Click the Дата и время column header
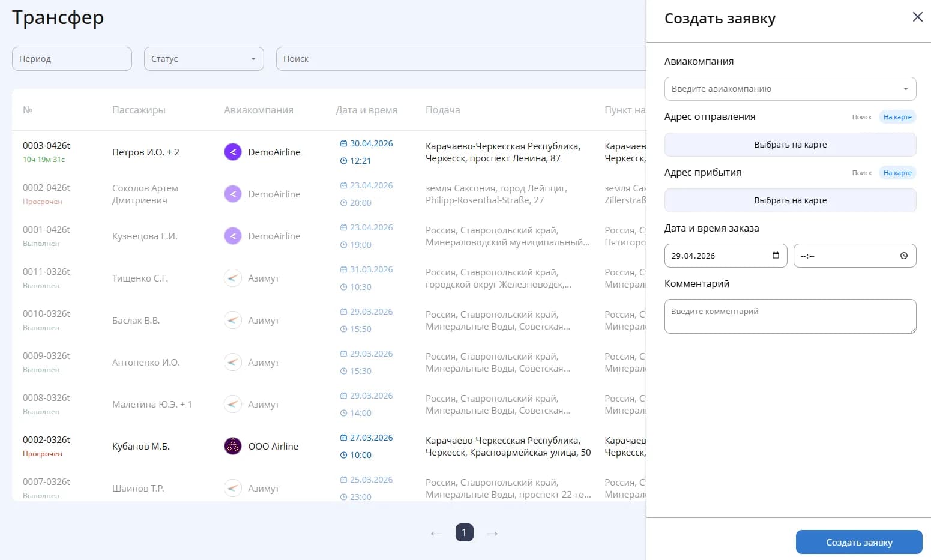This screenshot has width=931, height=560. point(366,110)
